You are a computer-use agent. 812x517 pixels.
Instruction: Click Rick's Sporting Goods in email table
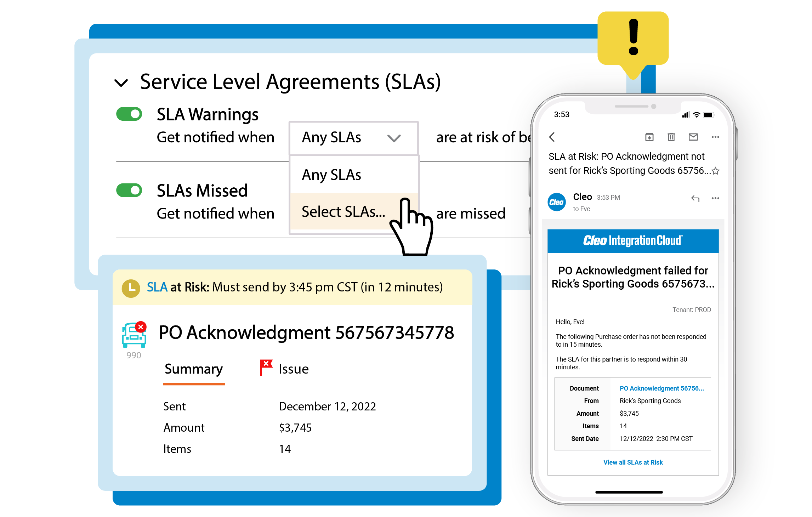coord(650,401)
